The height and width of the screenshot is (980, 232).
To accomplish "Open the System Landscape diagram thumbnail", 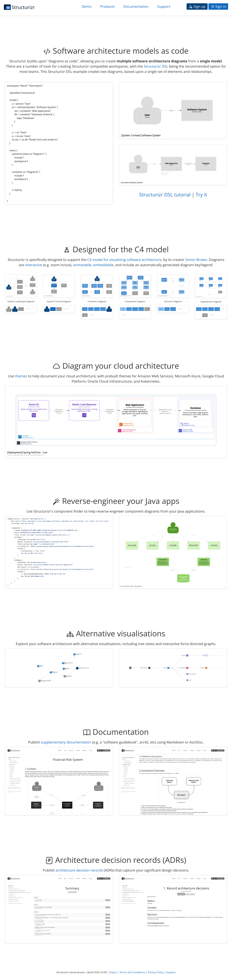I will 21,287.
